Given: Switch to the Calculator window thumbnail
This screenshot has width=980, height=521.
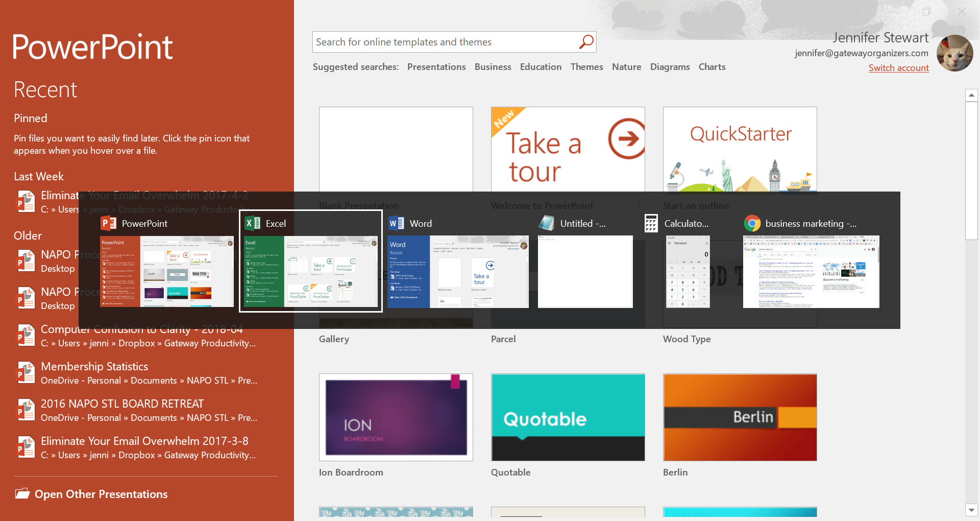Looking at the screenshot, I should pos(688,272).
